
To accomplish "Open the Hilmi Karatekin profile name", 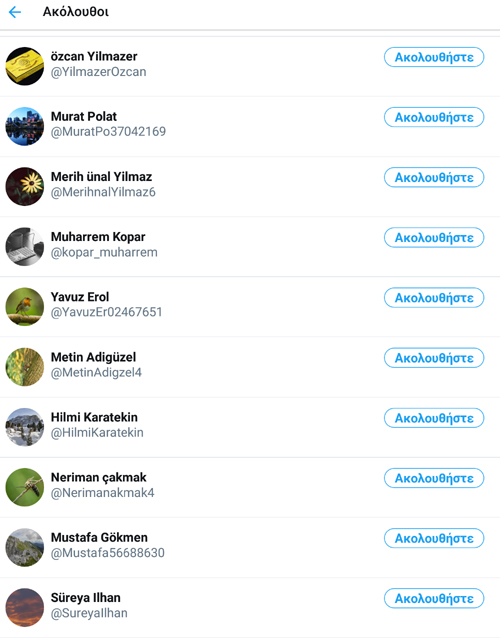I will click(94, 417).
